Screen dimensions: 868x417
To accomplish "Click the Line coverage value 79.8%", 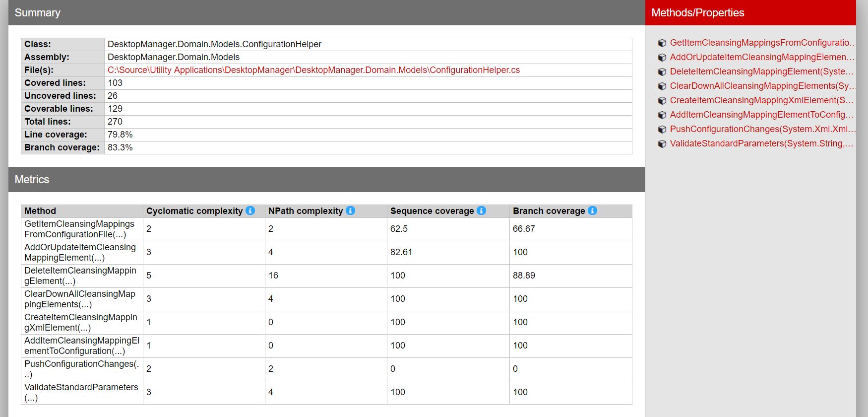I will point(120,135).
